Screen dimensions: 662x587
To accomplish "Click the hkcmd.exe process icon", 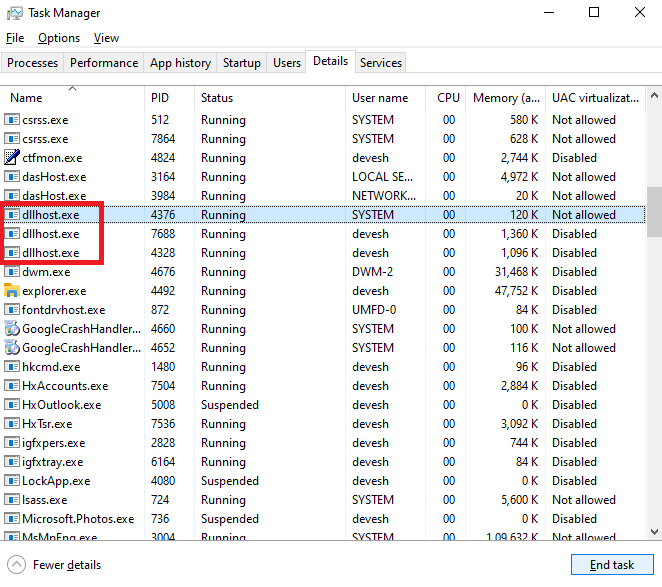I will pyautogui.click(x=12, y=367).
